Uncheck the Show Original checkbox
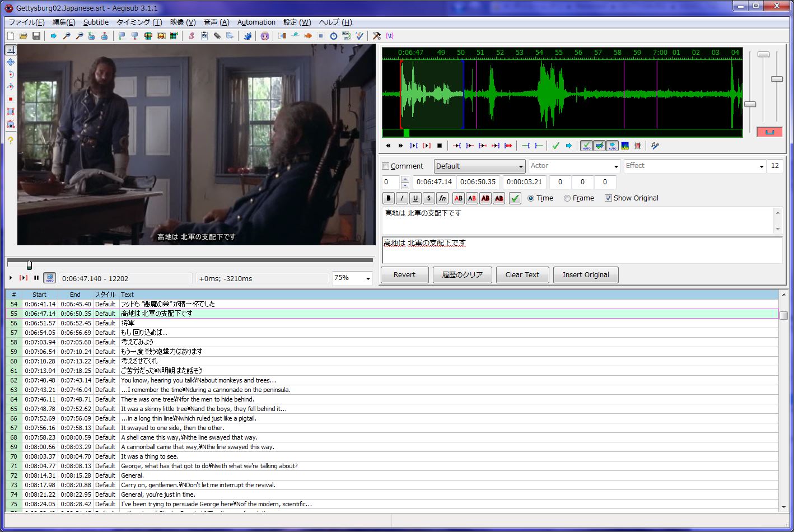 click(x=608, y=198)
